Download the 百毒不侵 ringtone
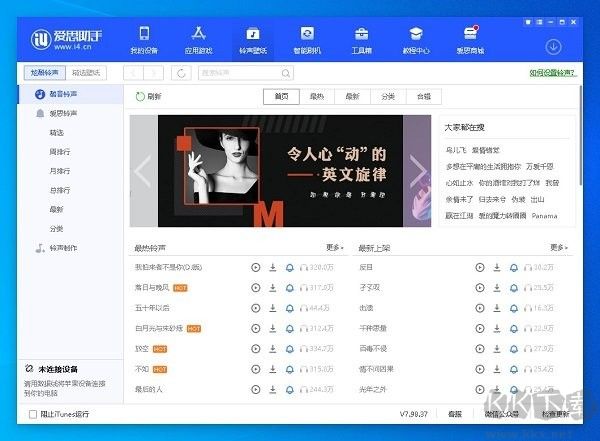This screenshot has height=441, width=600. 497,348
